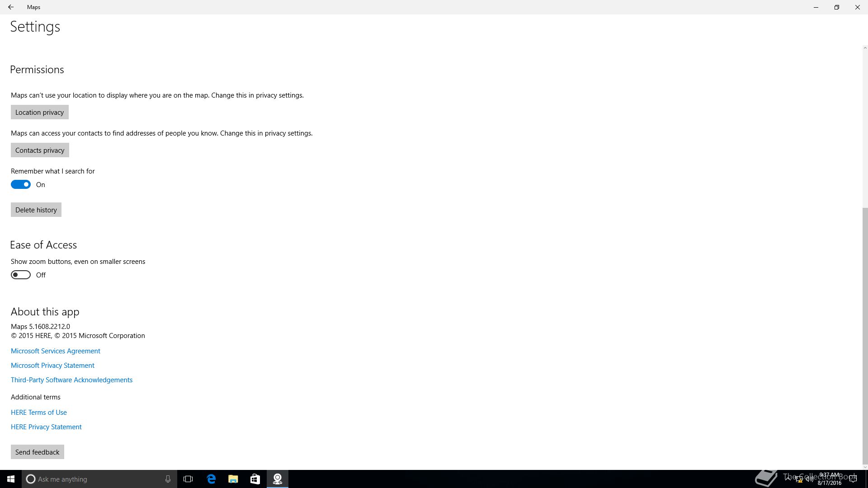Image resolution: width=868 pixels, height=488 pixels.
Task: Click the Cortana microphone icon
Action: click(x=168, y=479)
